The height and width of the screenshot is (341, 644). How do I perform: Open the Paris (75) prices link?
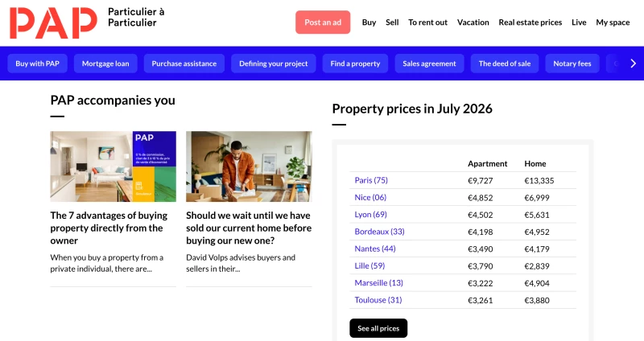(371, 180)
